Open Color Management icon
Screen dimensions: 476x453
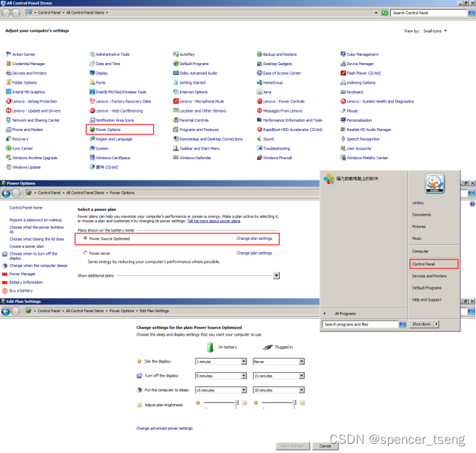coord(343,55)
